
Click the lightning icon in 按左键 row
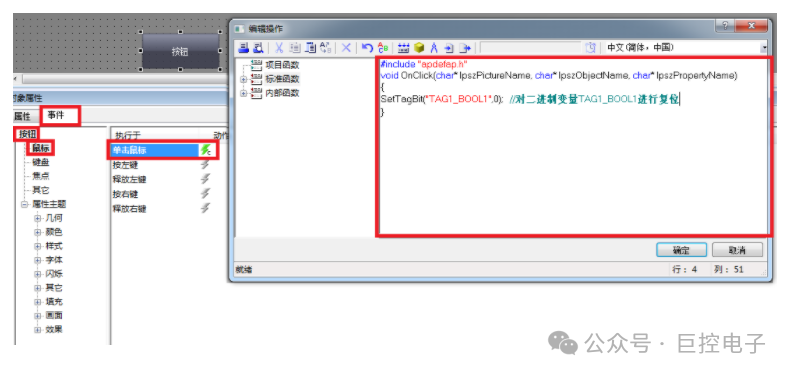click(x=205, y=165)
